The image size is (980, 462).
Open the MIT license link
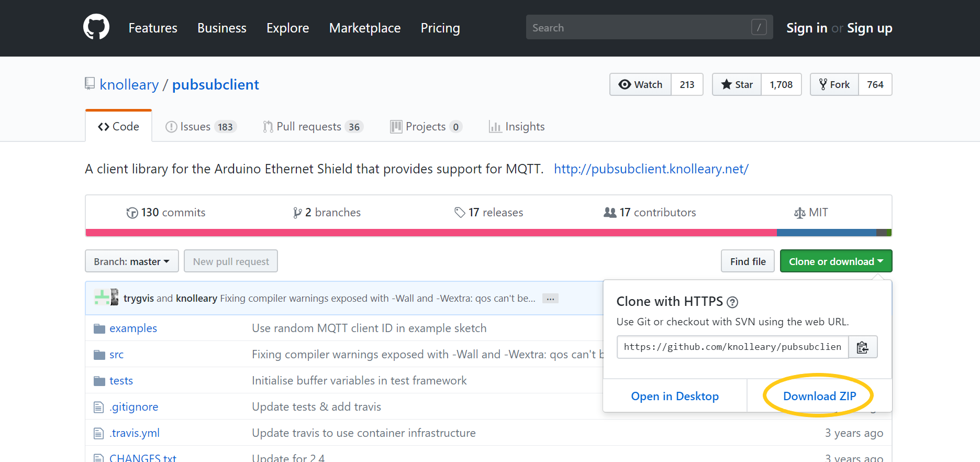click(x=811, y=212)
